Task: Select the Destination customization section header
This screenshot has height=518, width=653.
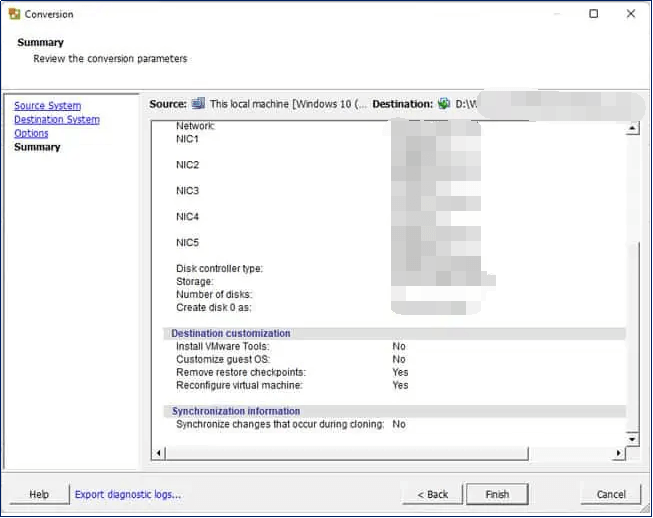Action: coord(394,334)
